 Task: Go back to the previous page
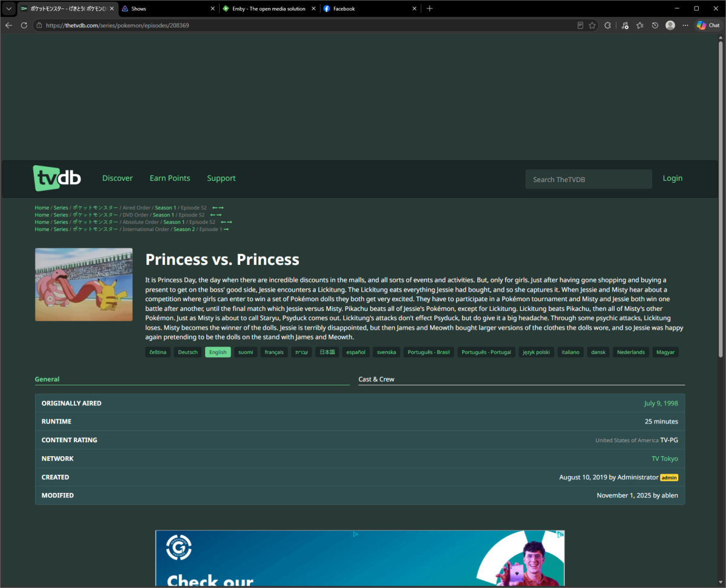point(8,25)
